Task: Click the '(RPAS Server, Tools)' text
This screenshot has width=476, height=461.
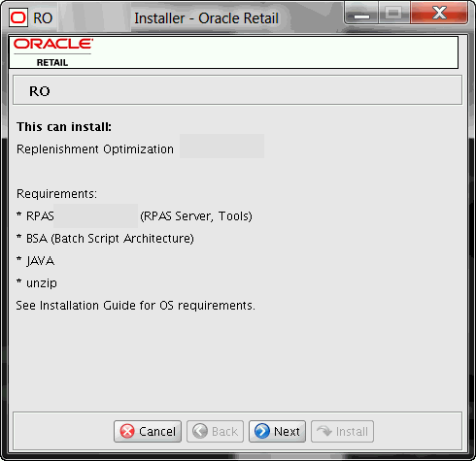Action: click(196, 216)
